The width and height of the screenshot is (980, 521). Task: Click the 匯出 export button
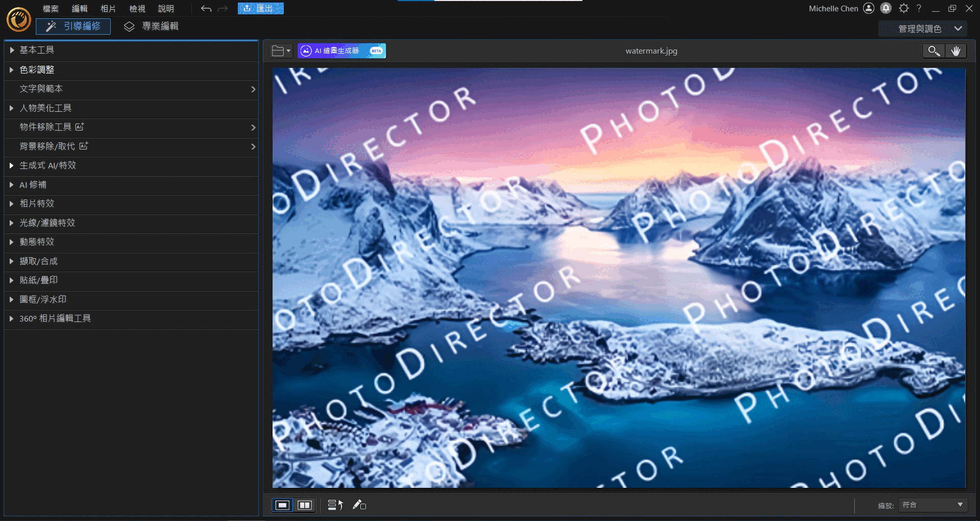[x=260, y=9]
